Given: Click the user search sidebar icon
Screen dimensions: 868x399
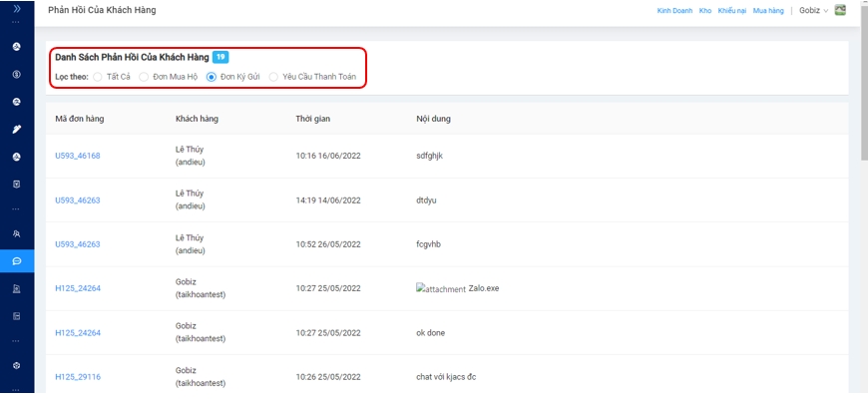Looking at the screenshot, I should [16, 232].
